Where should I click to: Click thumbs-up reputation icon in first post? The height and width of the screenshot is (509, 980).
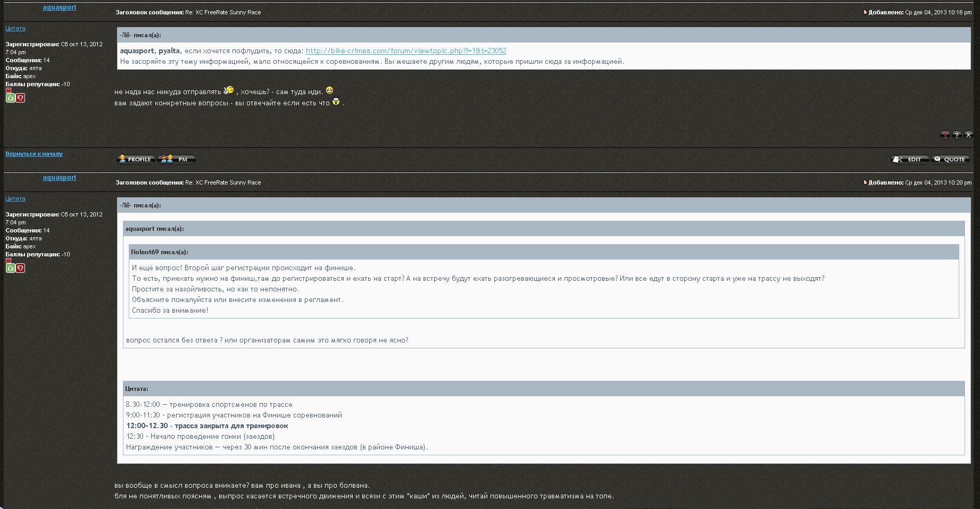[x=10, y=98]
